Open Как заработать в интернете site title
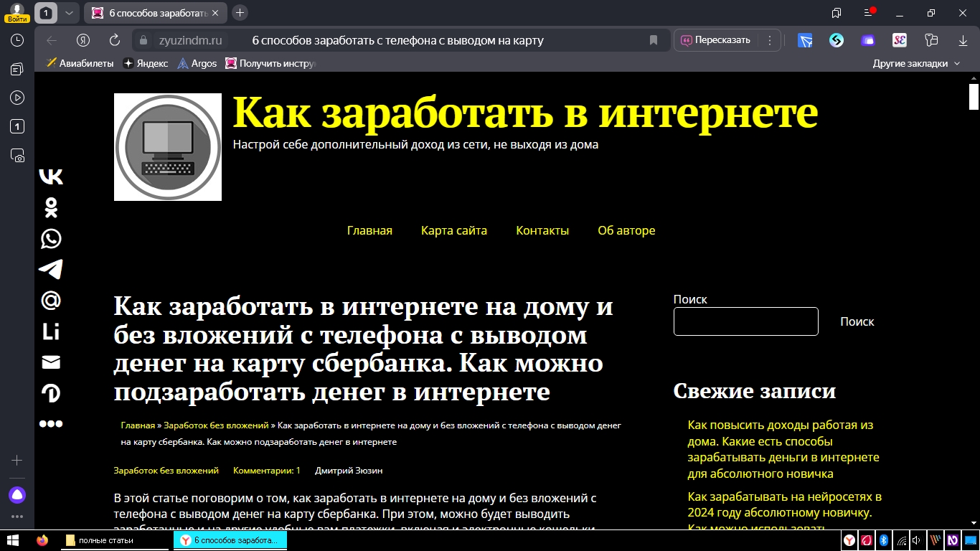The height and width of the screenshot is (551, 980). (525, 112)
